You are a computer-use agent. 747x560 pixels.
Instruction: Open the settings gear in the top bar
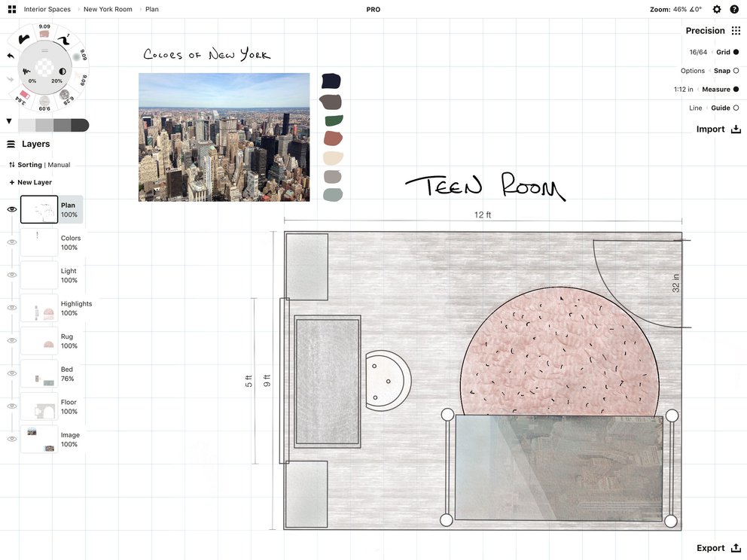click(x=718, y=9)
